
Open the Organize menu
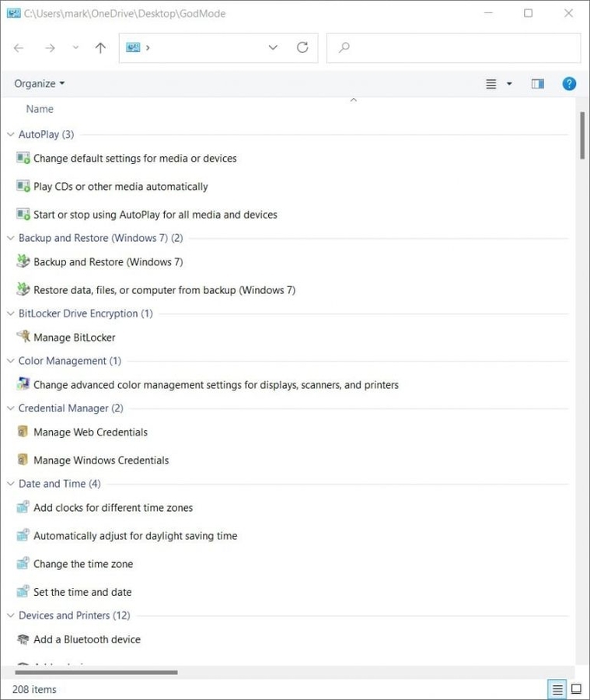click(39, 83)
